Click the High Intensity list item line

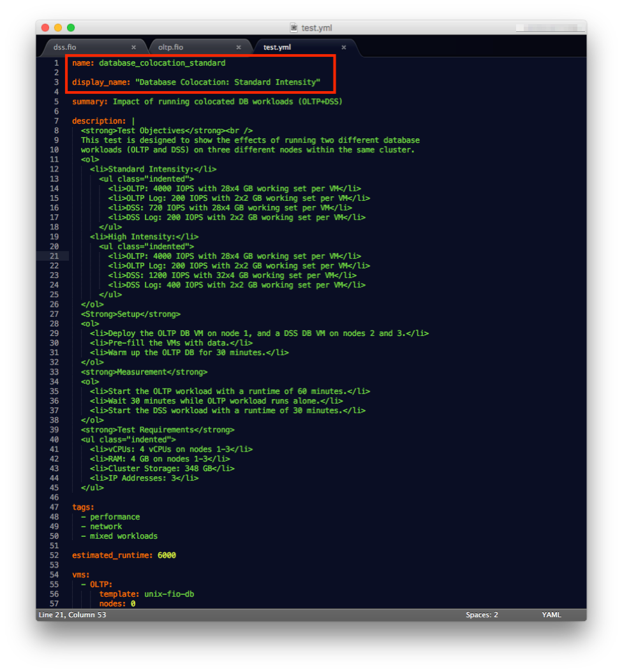click(x=144, y=237)
